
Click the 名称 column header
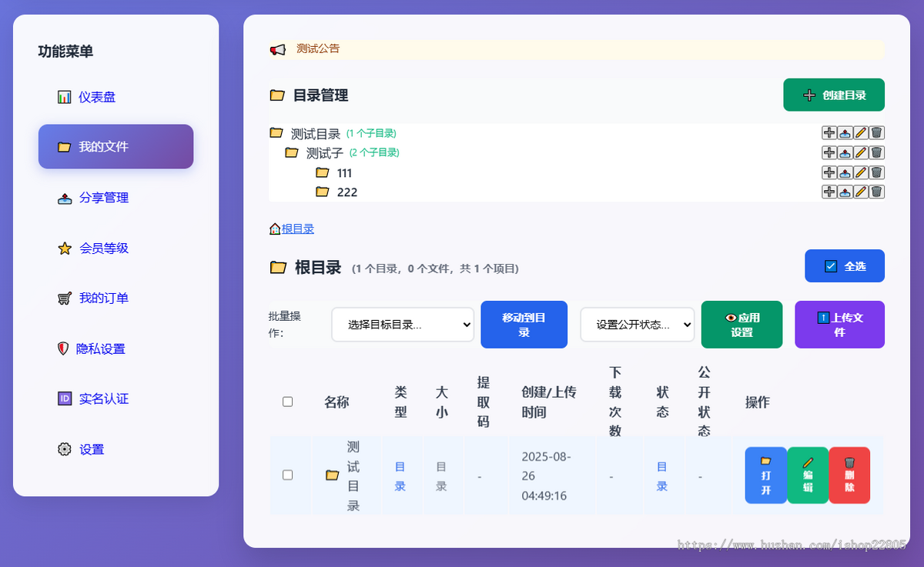coord(336,402)
